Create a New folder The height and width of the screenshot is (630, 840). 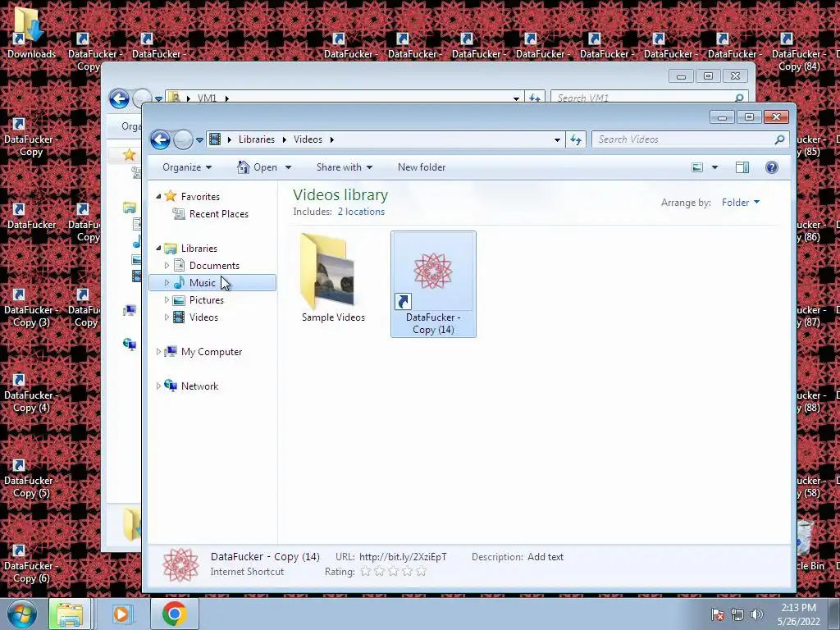pyautogui.click(x=422, y=167)
